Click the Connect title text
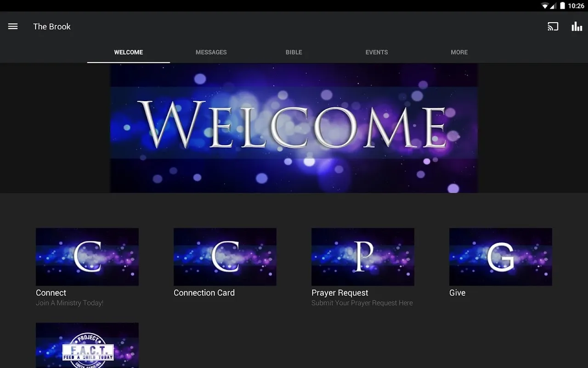 (x=51, y=293)
